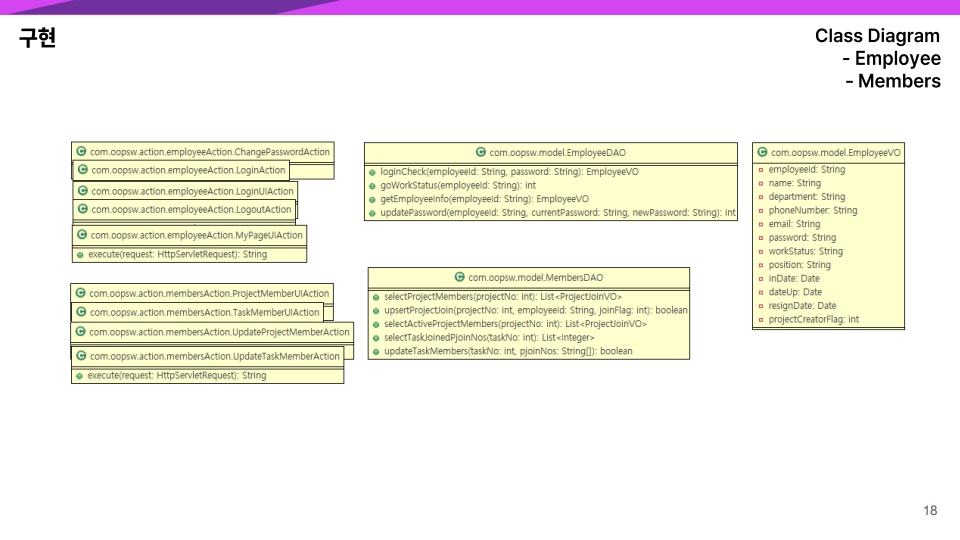Click the goWorkStatus method signature
This screenshot has width=960, height=540.
[458, 186]
